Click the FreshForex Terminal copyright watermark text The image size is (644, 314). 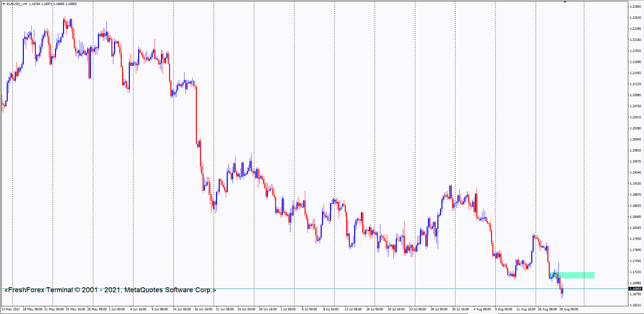pyautogui.click(x=110, y=290)
